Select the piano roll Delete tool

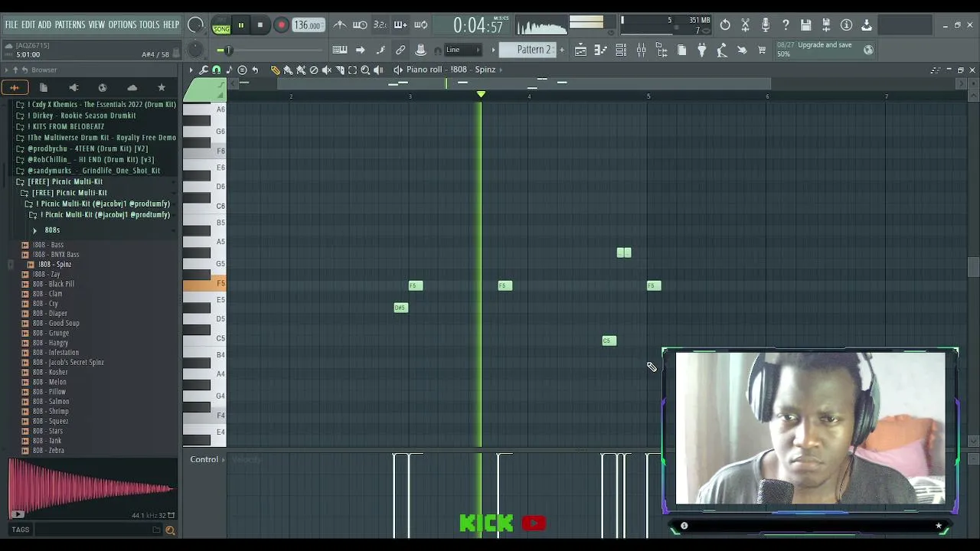click(314, 70)
